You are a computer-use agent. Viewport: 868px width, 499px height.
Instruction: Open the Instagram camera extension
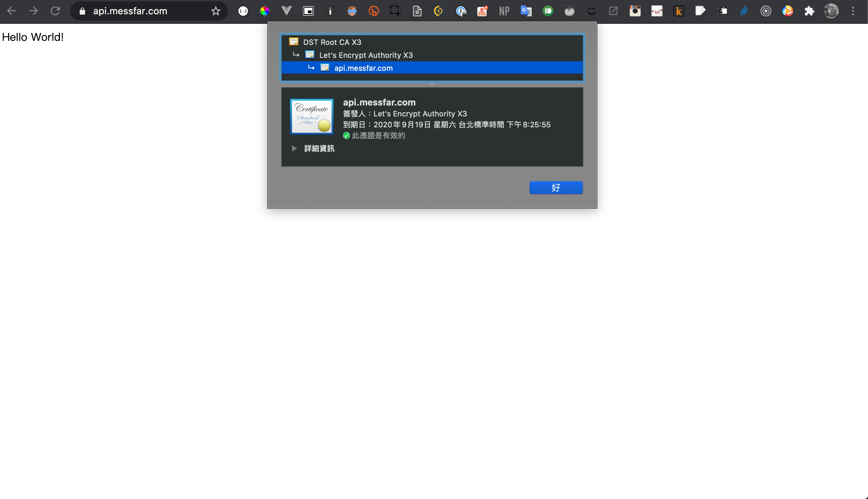[x=635, y=11]
